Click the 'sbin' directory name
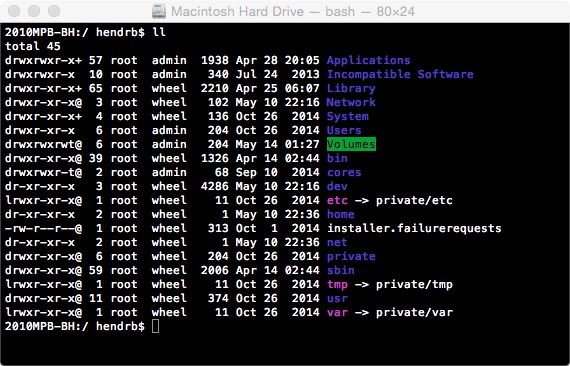This screenshot has width=570, height=366. [341, 270]
